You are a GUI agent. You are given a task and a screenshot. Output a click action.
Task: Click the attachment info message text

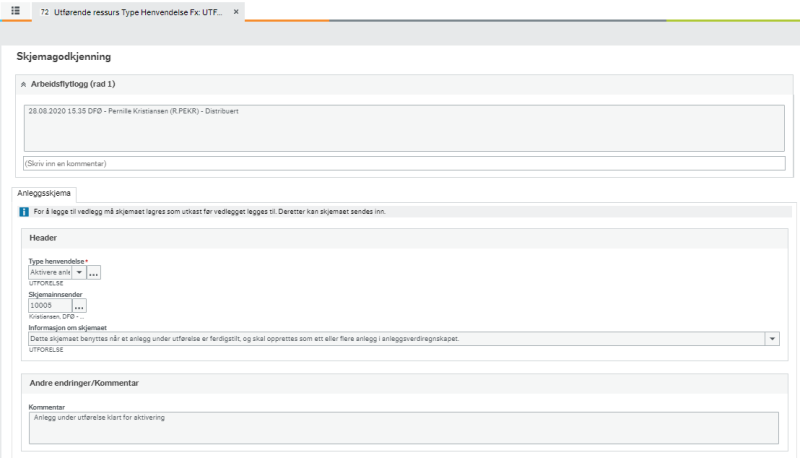pyautogui.click(x=210, y=212)
